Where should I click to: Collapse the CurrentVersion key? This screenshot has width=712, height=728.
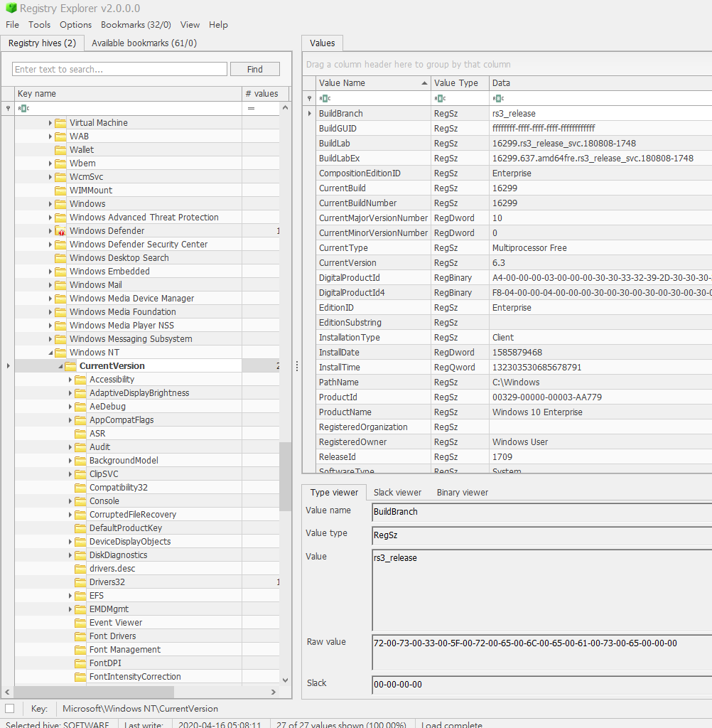(60, 366)
